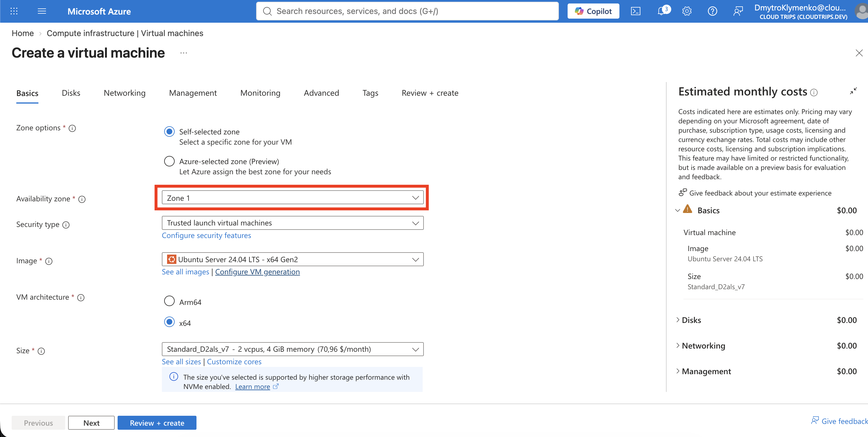The image size is (868, 437).
Task: Show info tooltip for VM architecture
Action: pos(81,298)
